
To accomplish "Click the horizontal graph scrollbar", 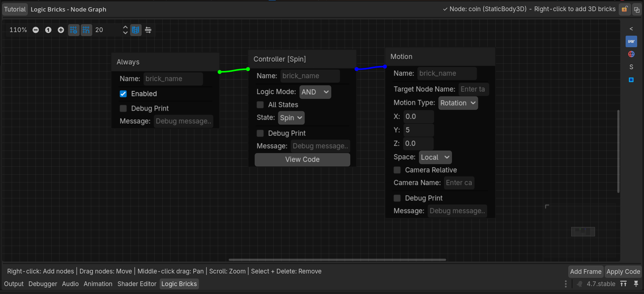I will [337, 259].
